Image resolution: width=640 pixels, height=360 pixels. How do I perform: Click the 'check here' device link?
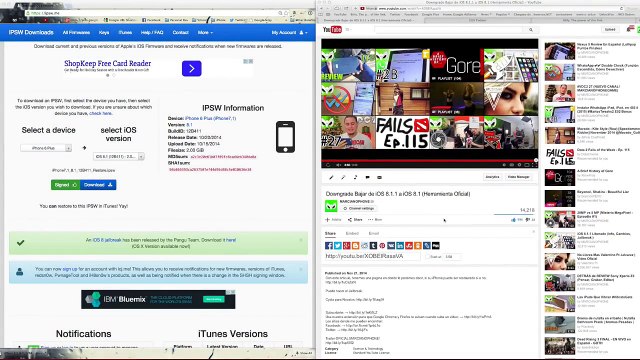(x=100, y=113)
